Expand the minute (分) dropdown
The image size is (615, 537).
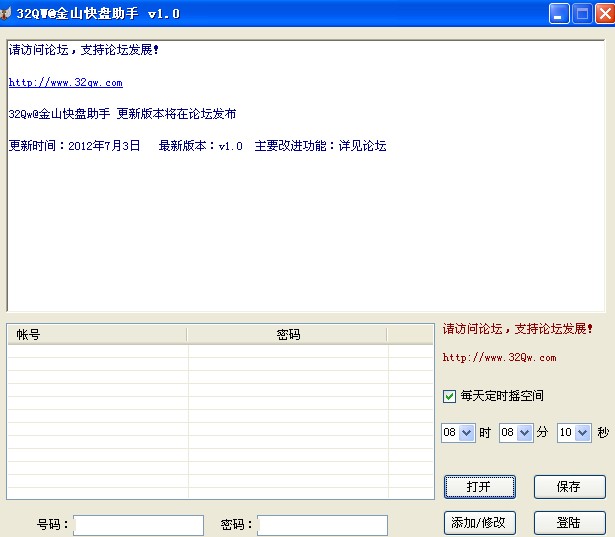[524, 433]
